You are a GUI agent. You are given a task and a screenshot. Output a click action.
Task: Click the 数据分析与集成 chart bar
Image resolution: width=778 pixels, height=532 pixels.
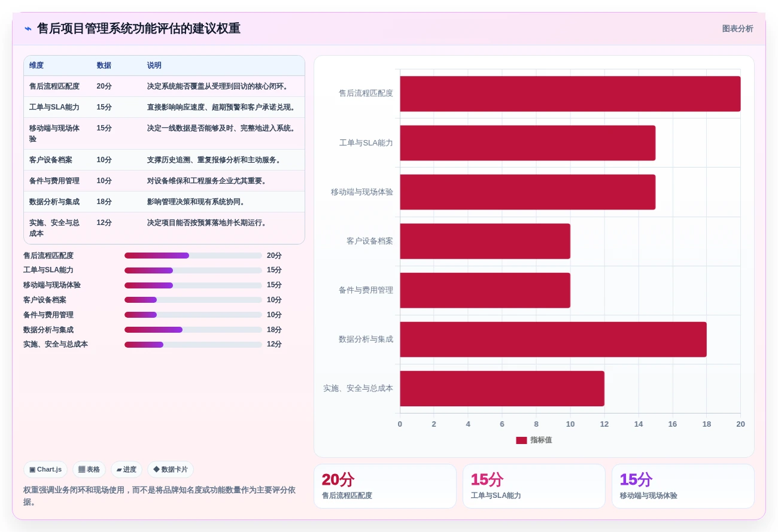click(554, 339)
